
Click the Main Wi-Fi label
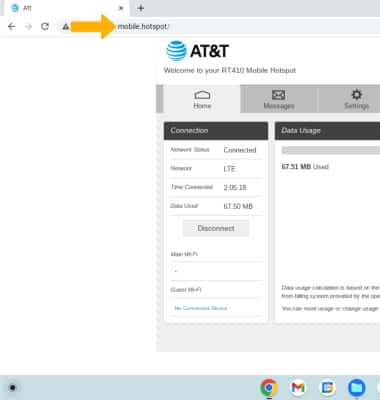[184, 254]
